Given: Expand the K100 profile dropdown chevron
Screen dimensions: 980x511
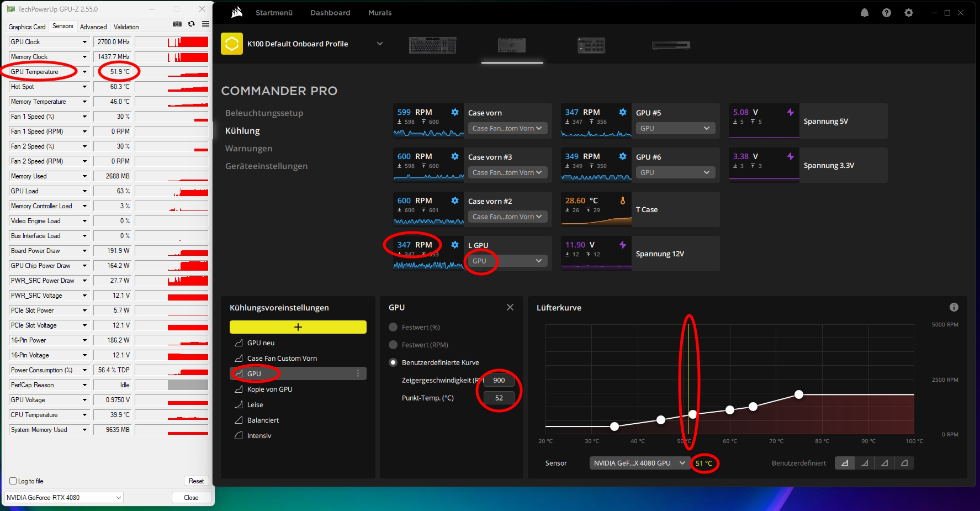Looking at the screenshot, I should coord(380,44).
